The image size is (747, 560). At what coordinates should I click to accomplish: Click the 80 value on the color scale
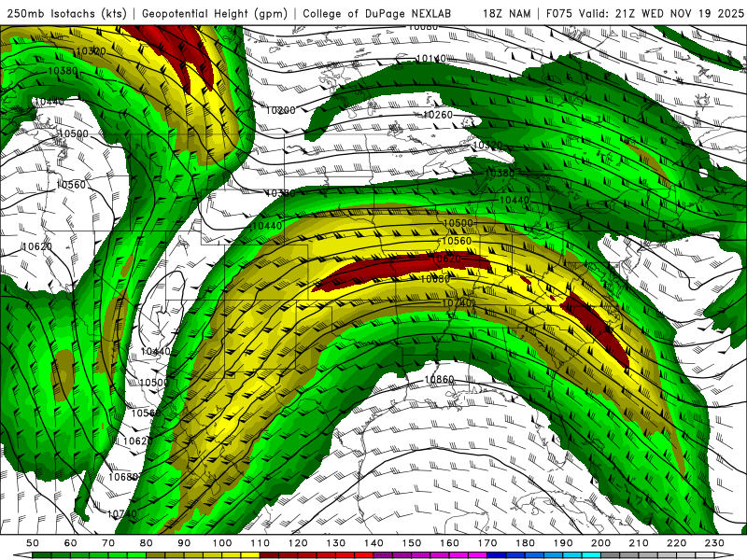(x=147, y=543)
